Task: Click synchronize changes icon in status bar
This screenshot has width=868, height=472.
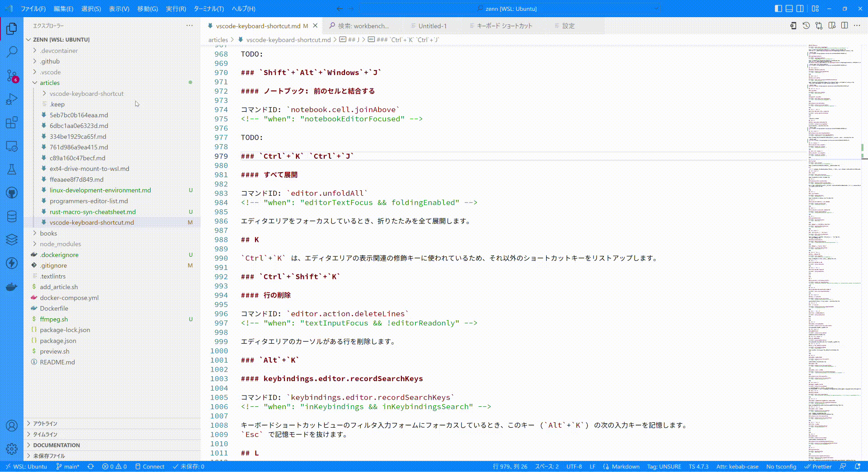Action: pos(90,467)
